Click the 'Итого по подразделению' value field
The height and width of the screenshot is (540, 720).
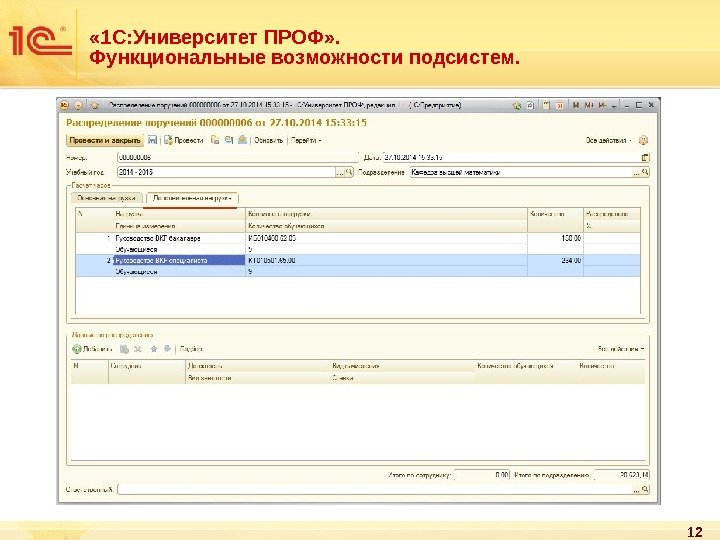pyautogui.click(x=622, y=475)
